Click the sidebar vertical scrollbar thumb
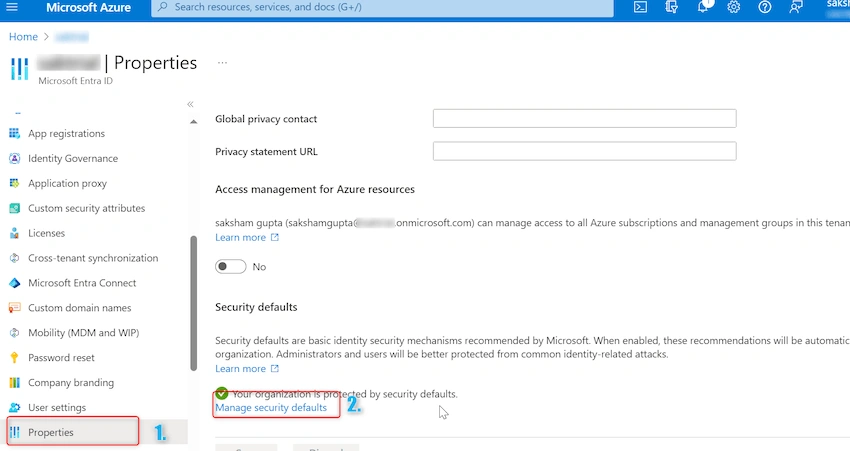 click(194, 304)
